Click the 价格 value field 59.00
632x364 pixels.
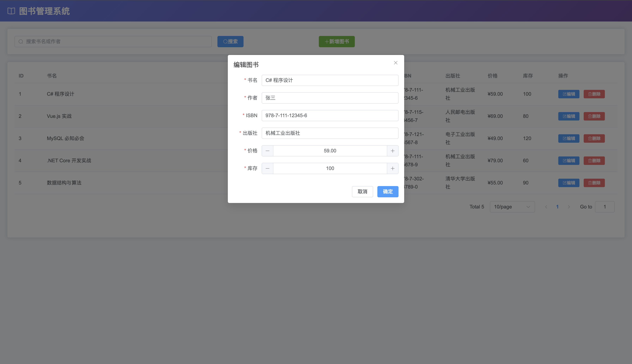pyautogui.click(x=330, y=151)
